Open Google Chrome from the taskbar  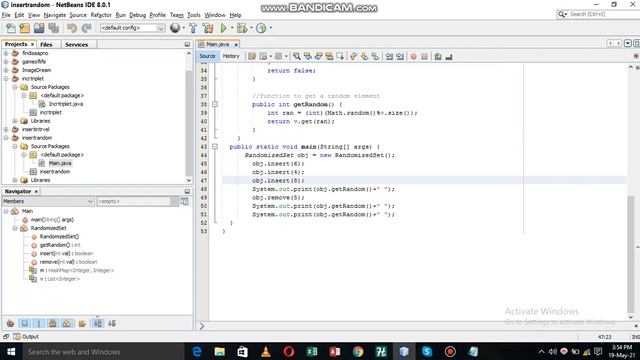point(358,351)
